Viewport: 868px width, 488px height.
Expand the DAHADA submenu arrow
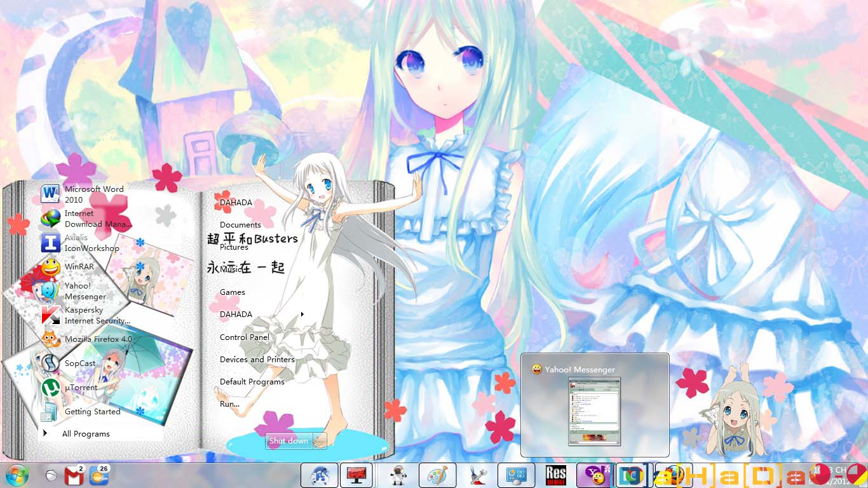(302, 315)
